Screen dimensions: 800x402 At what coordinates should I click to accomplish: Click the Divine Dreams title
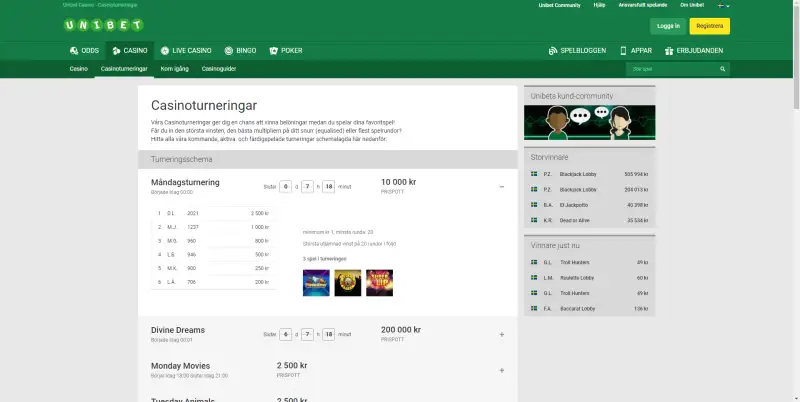point(178,330)
